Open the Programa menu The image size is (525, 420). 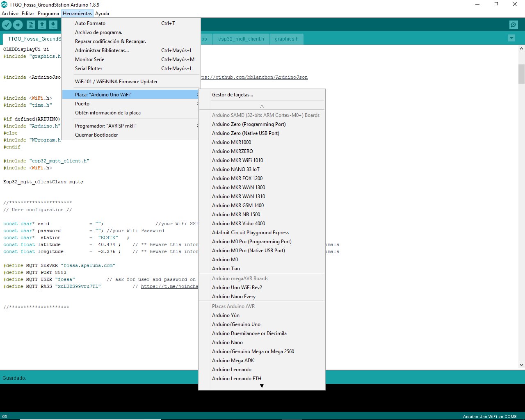48,14
